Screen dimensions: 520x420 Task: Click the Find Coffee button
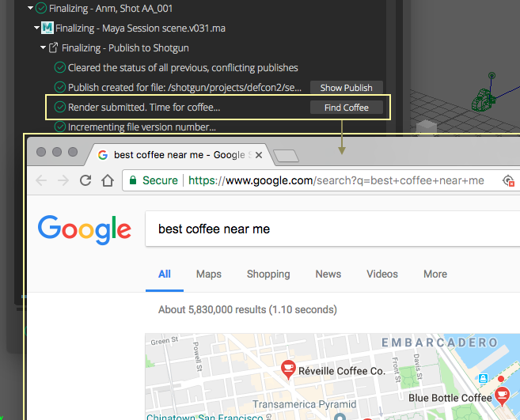pos(346,108)
